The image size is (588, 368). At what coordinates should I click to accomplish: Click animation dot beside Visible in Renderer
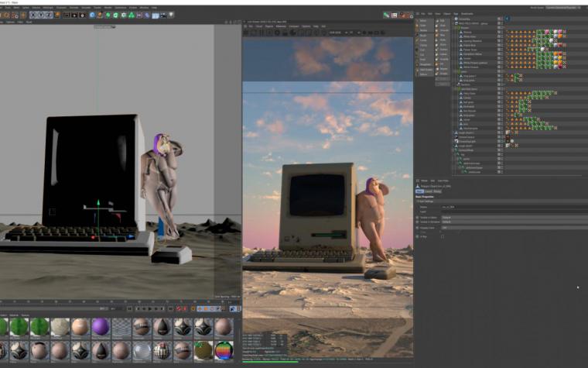pyautogui.click(x=417, y=222)
